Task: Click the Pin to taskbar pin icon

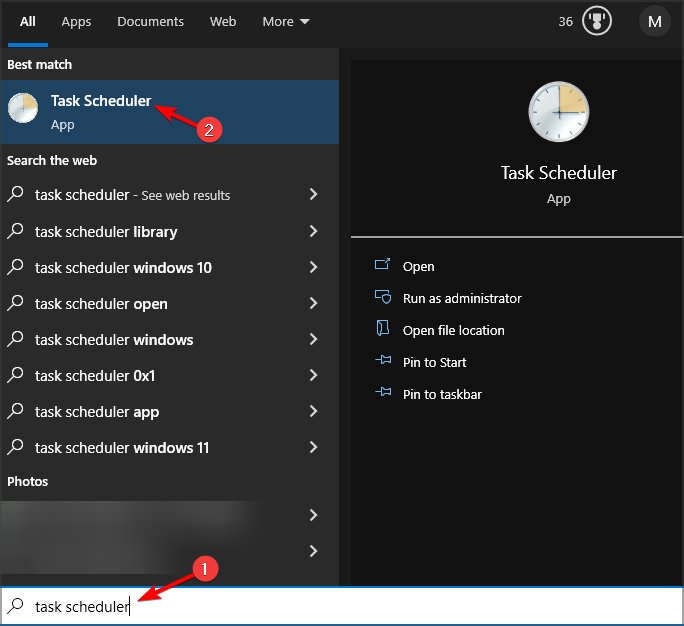Action: coord(382,394)
